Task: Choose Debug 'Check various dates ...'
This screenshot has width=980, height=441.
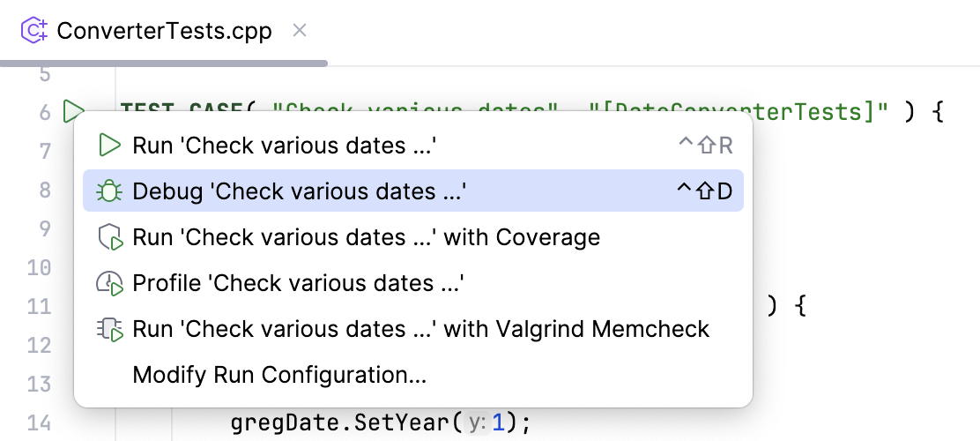Action: click(x=299, y=191)
